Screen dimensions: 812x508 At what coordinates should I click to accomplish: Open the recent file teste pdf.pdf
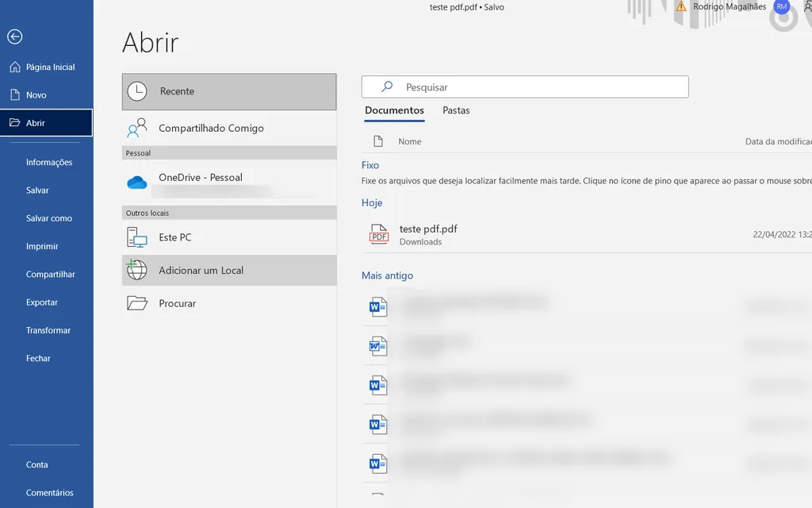pos(430,229)
